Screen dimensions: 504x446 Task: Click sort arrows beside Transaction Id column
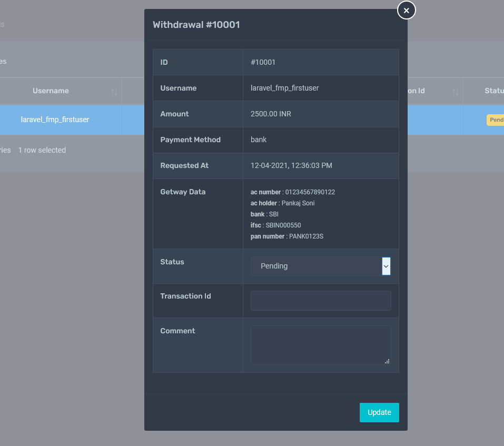point(455,92)
